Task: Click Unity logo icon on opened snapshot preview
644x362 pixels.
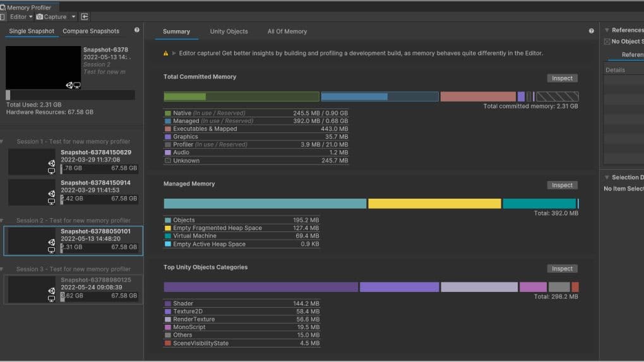Action: 69,85
